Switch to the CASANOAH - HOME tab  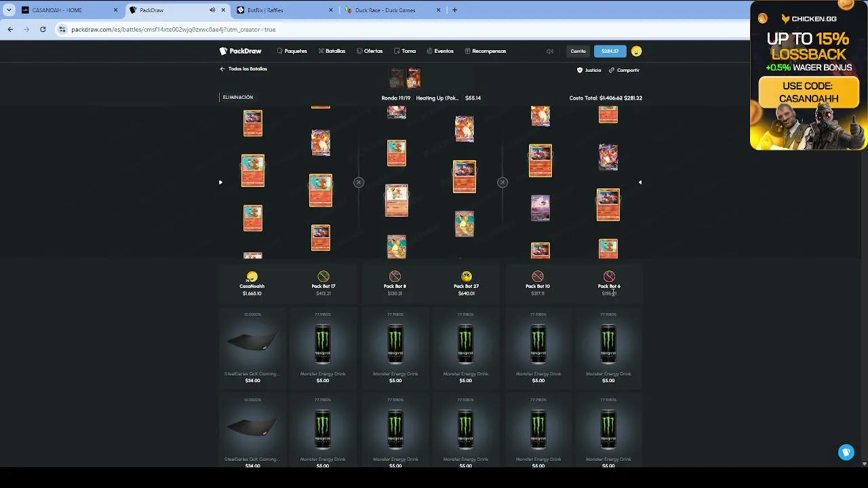tap(68, 10)
